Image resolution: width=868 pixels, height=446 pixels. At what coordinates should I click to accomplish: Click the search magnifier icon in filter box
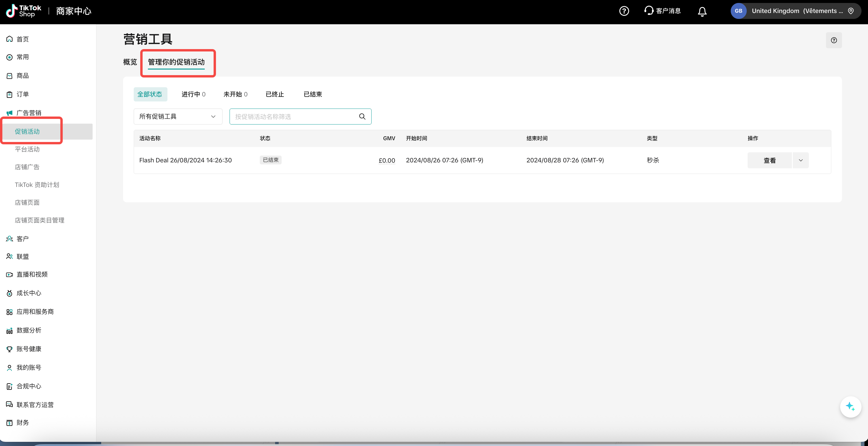click(362, 117)
